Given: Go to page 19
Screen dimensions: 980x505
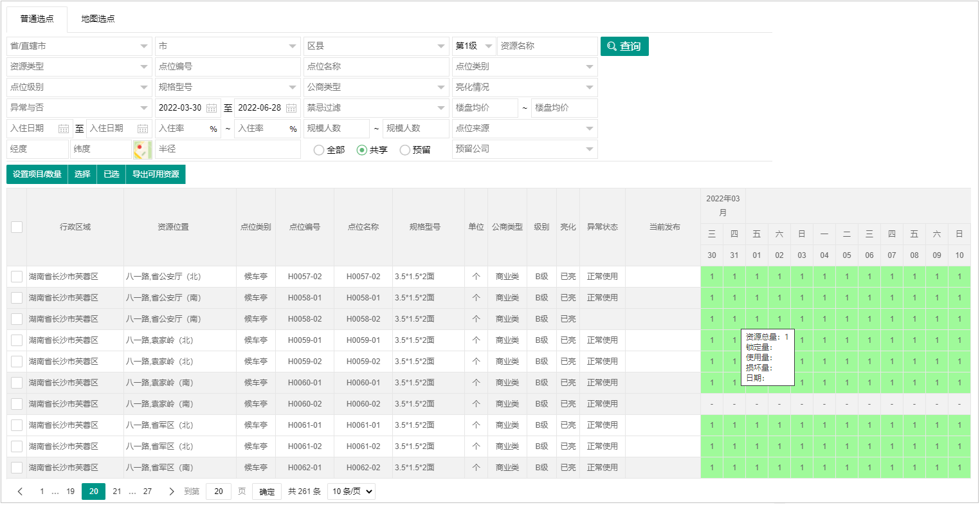Looking at the screenshot, I should point(70,491).
